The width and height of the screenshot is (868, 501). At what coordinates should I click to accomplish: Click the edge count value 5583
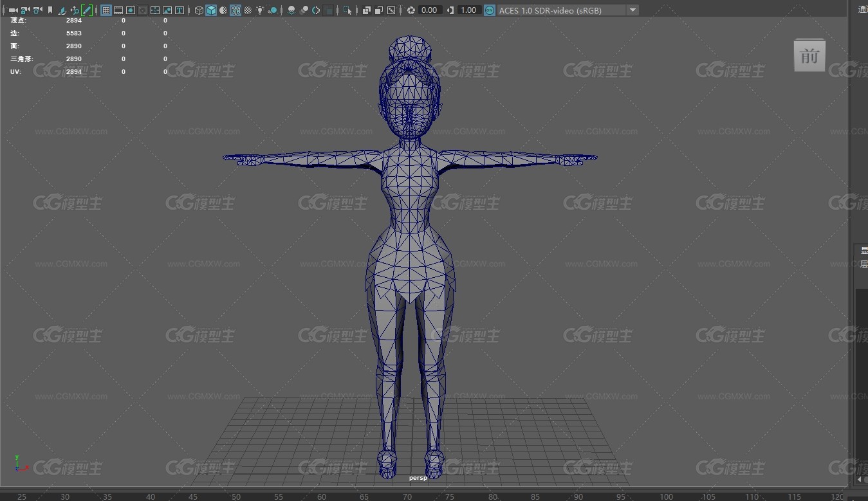74,33
